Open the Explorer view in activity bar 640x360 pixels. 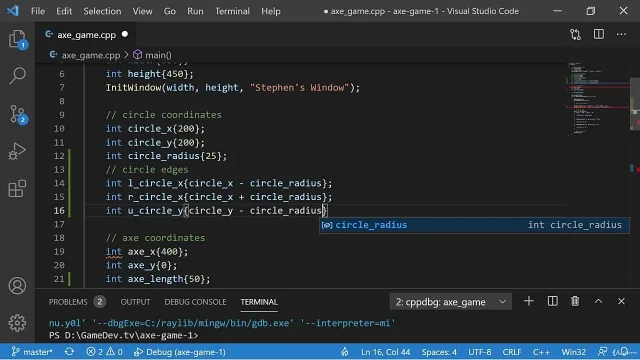click(x=17, y=39)
